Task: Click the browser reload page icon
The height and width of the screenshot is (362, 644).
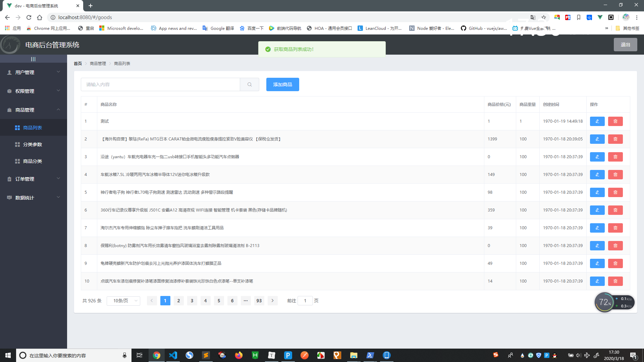Action: (x=29, y=17)
